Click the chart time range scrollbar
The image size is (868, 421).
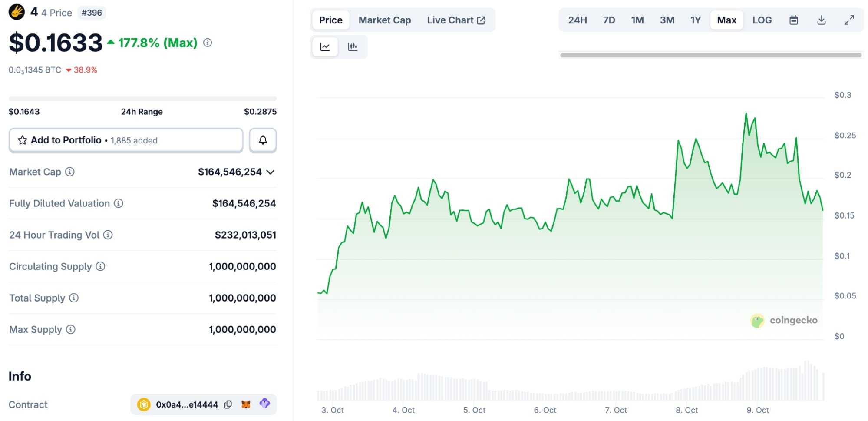point(710,55)
